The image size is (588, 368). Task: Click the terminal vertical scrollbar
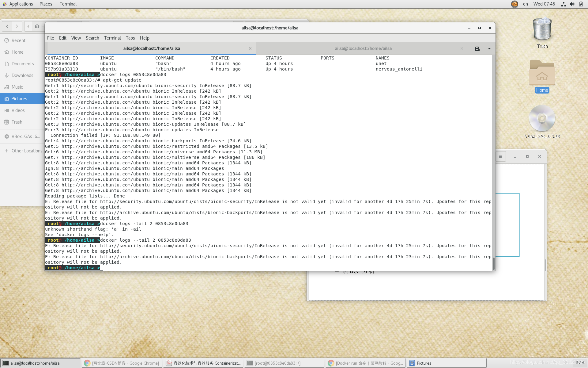(x=493, y=264)
